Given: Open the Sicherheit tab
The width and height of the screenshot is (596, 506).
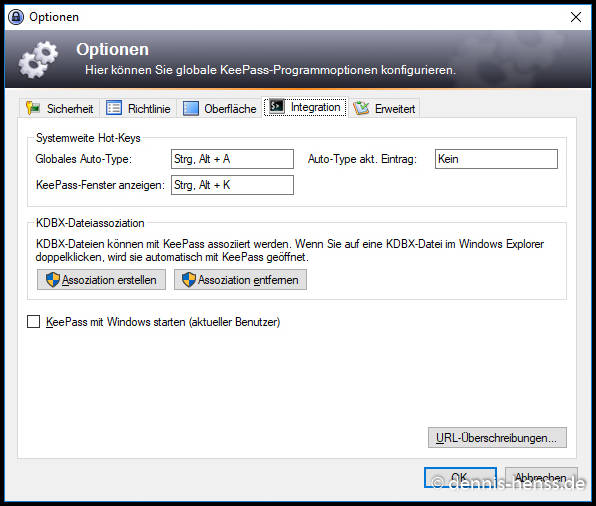Looking at the screenshot, I should (60, 109).
